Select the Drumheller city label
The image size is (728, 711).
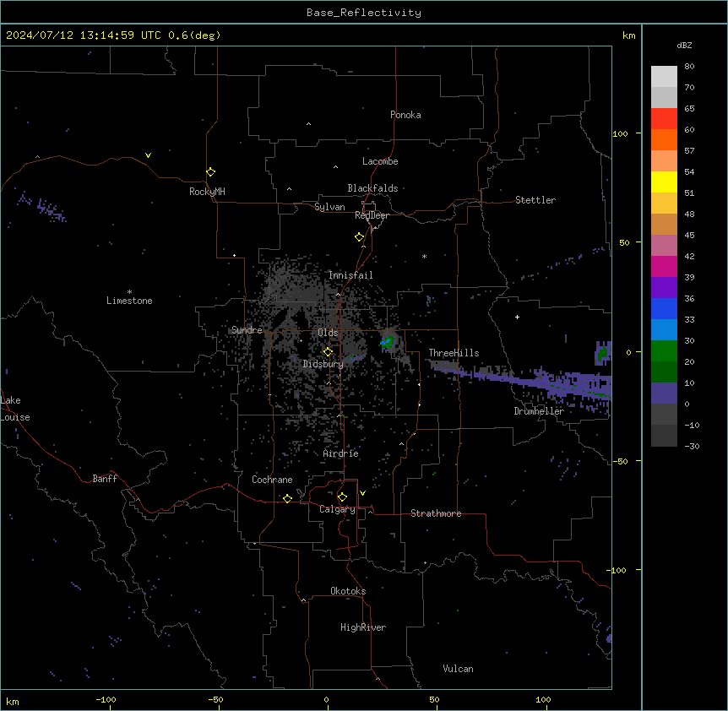(539, 411)
